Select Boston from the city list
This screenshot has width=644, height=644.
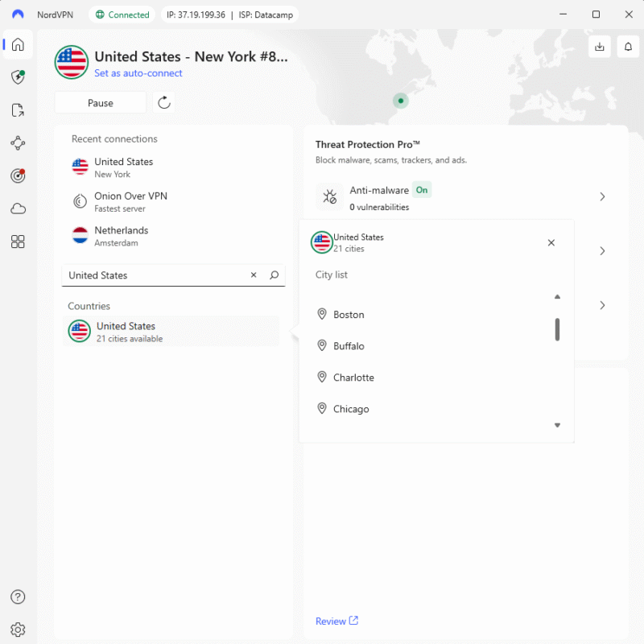coord(349,315)
